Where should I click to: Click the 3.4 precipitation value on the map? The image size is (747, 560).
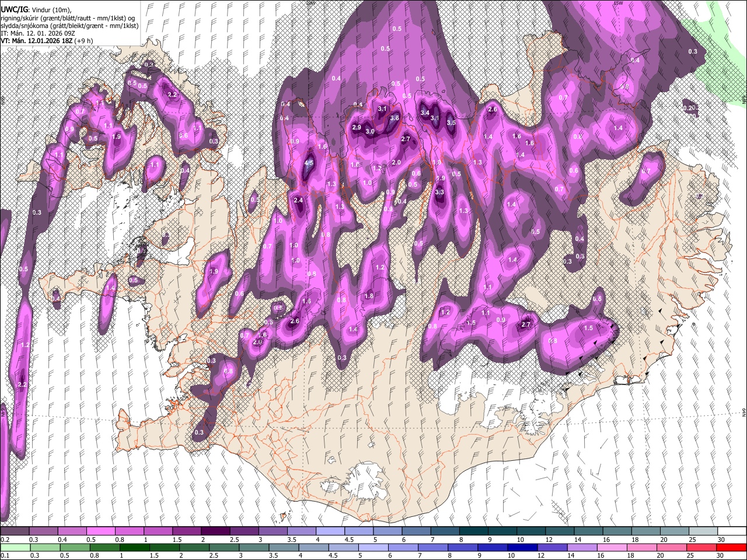pyautogui.click(x=425, y=113)
